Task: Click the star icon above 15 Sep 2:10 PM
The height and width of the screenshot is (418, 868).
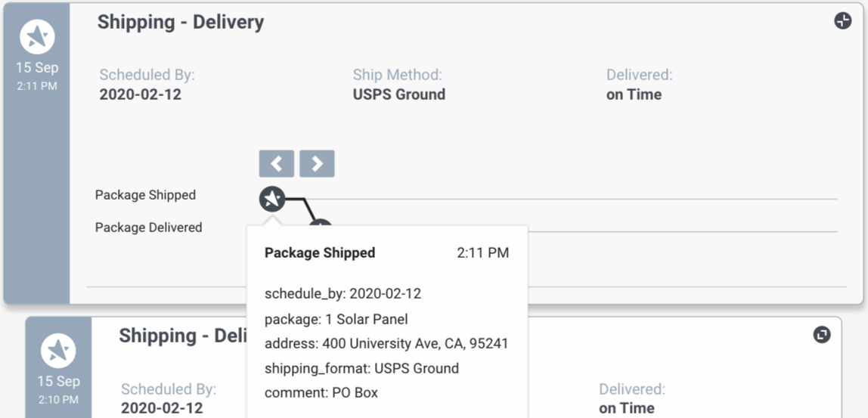Action: click(58, 351)
